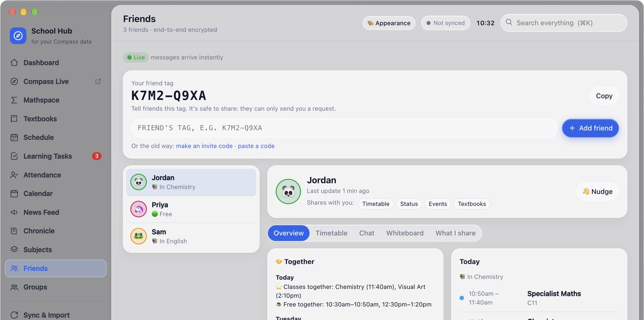Open Dashboard via its house icon

click(14, 62)
